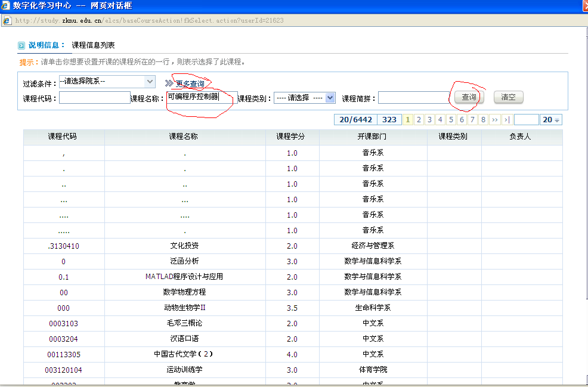Expand the page size dropdown showing 20
Screen dimensions: 588x387
click(551, 120)
